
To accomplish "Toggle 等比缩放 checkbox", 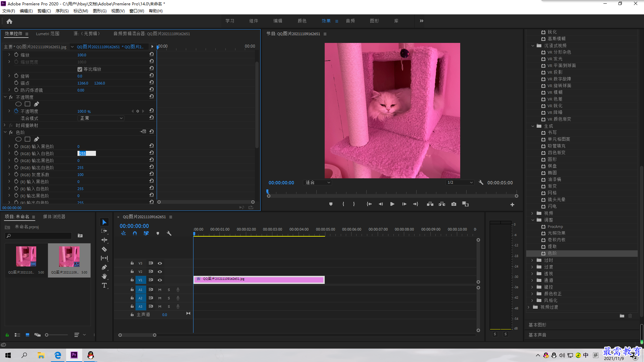I will 80,69.
